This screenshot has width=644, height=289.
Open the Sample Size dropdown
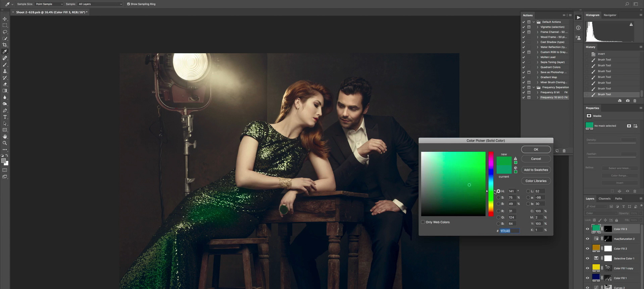pyautogui.click(x=49, y=4)
